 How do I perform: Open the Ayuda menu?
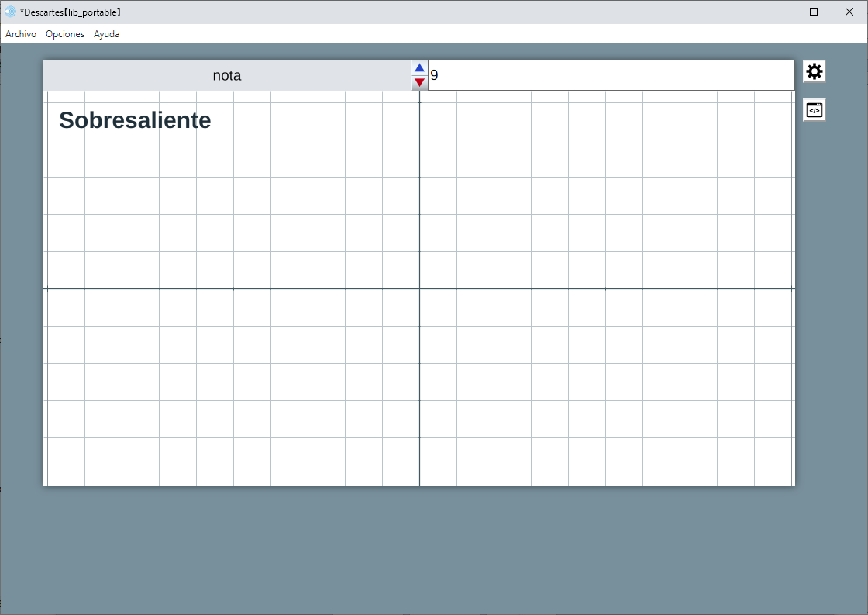[x=107, y=34]
